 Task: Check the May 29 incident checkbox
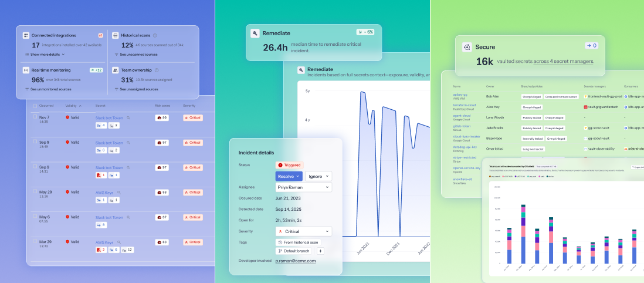35,191
